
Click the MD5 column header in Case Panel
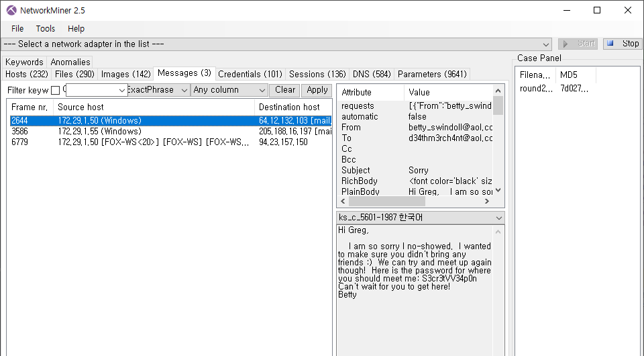point(576,75)
